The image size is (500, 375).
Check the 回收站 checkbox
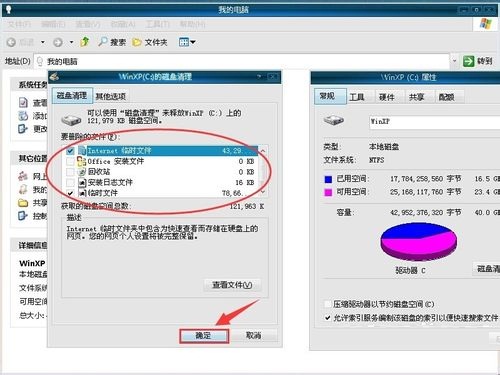pyautogui.click(x=70, y=172)
